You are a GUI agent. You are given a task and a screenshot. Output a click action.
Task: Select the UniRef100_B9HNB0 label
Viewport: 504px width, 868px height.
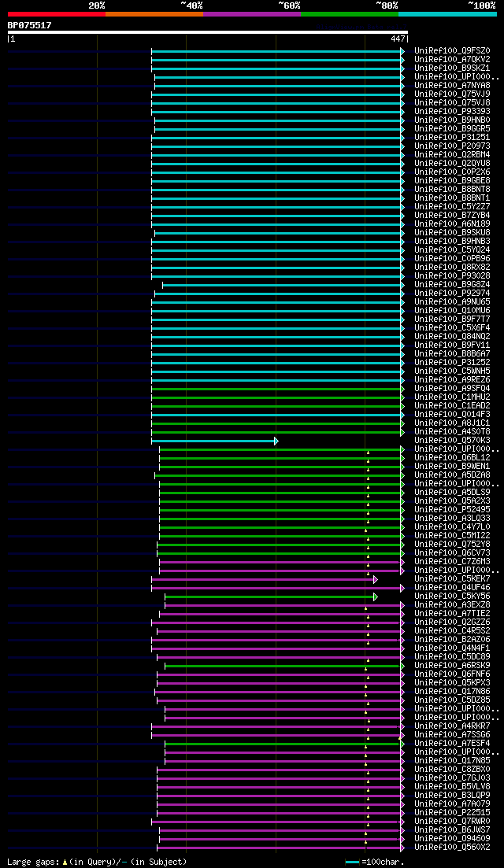coord(452,120)
